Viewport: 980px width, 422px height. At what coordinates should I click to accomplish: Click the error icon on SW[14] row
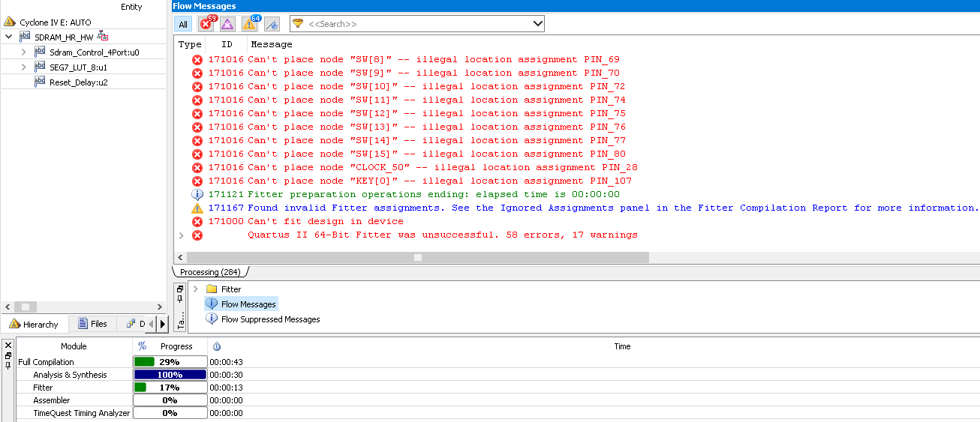click(197, 140)
